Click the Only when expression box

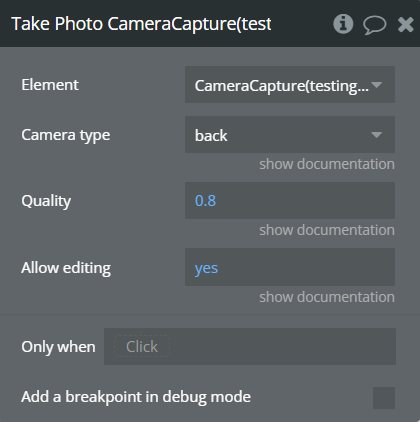[x=250, y=346]
